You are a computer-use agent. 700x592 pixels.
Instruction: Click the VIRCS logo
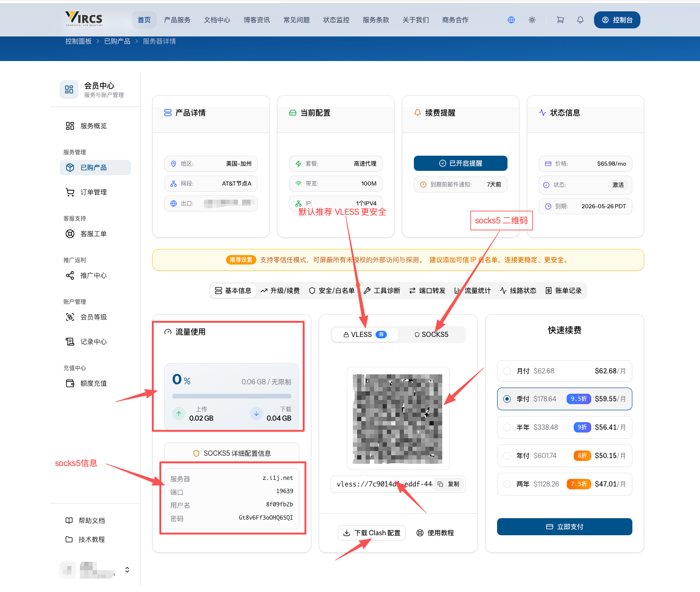pos(84,18)
